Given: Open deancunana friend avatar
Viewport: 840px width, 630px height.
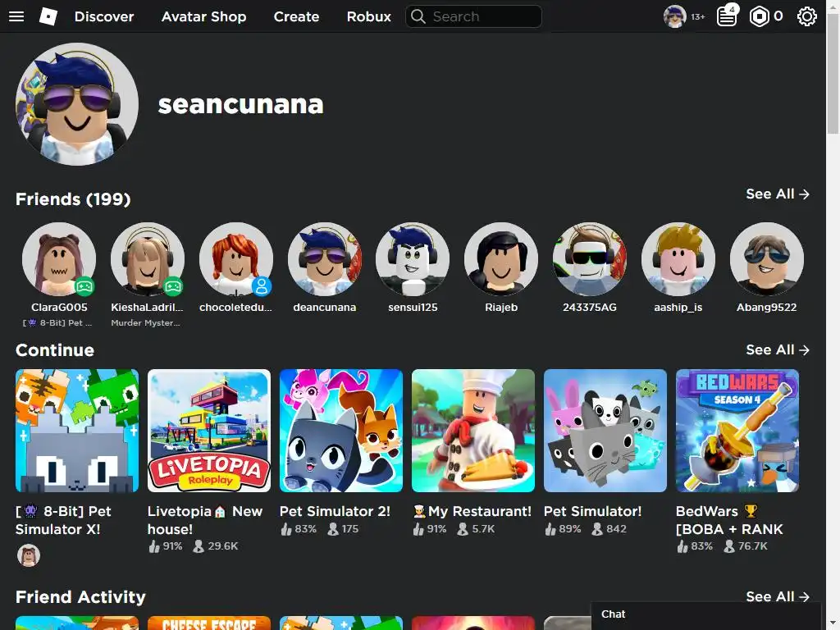Looking at the screenshot, I should coord(325,259).
